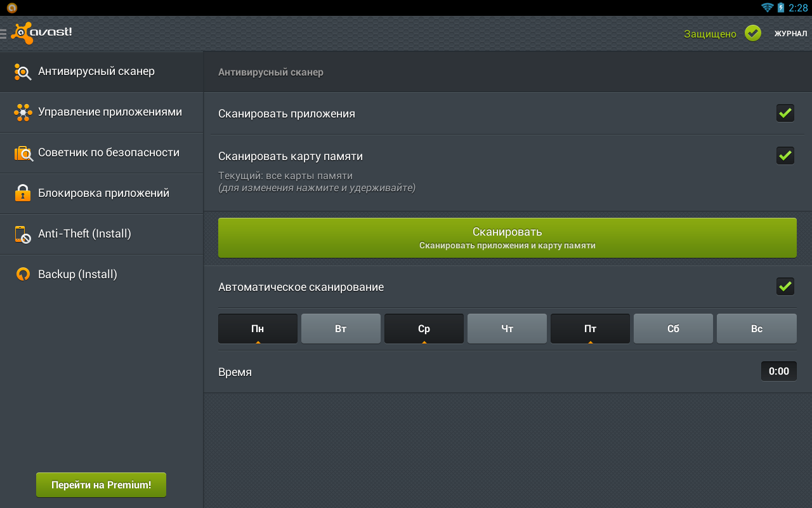Click the Backup circular arrow icon

click(x=23, y=274)
